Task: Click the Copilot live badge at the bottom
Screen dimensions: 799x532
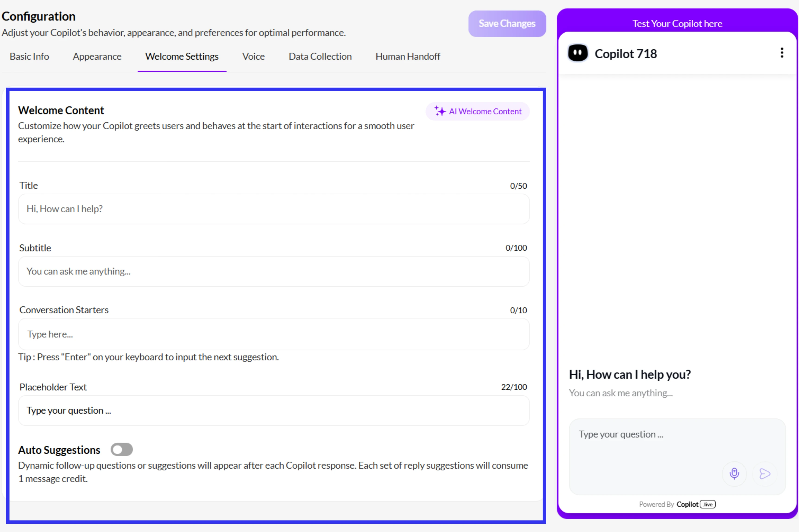Action: pyautogui.click(x=707, y=504)
